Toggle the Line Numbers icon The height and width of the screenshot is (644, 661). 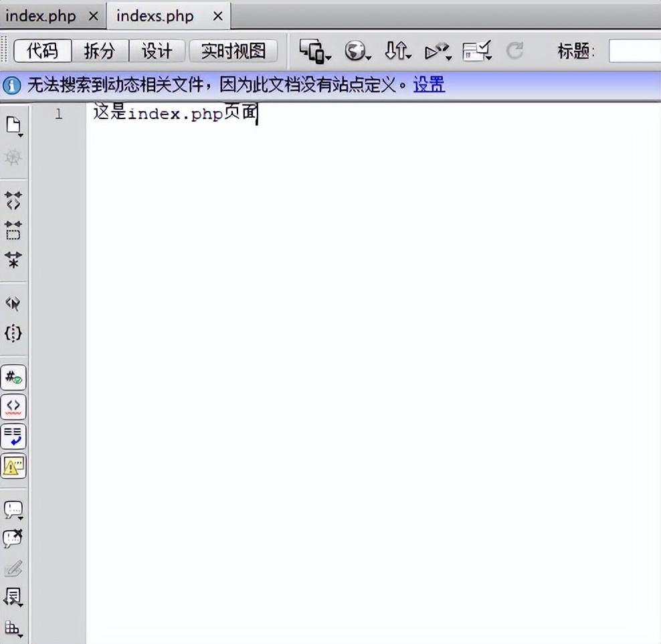tap(14, 377)
